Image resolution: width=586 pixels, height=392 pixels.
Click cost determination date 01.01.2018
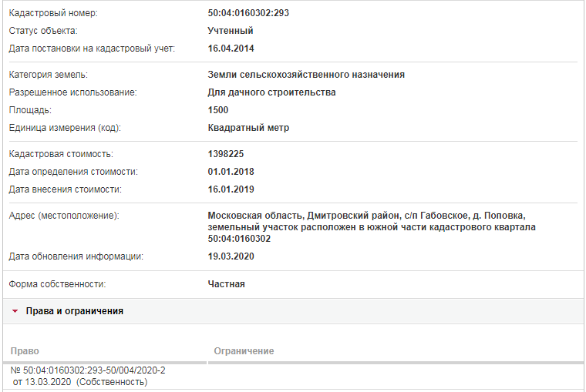pyautogui.click(x=231, y=172)
